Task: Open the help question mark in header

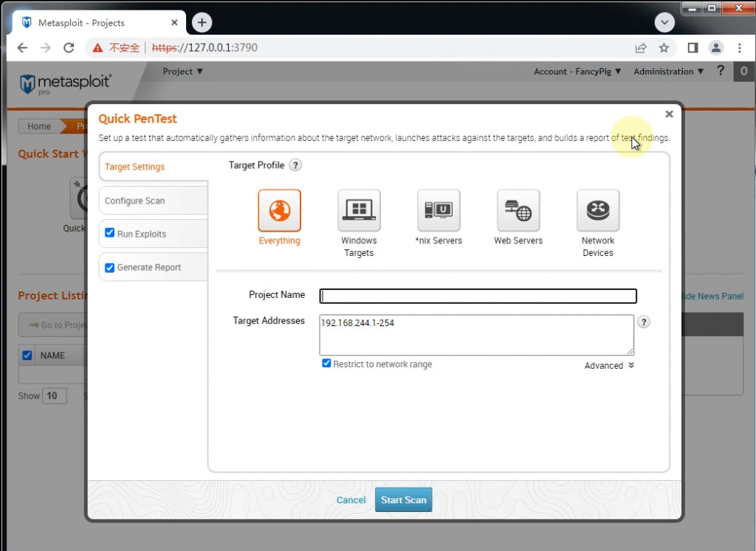Action: click(x=721, y=71)
